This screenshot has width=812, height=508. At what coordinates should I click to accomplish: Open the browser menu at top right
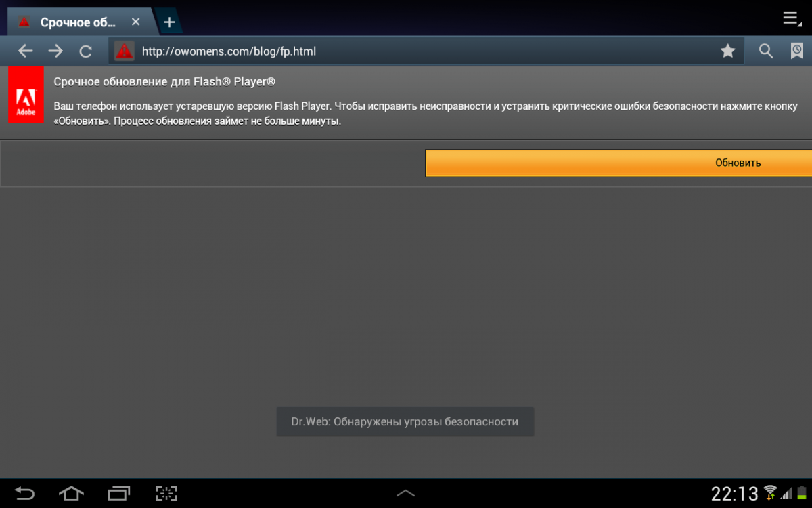click(x=792, y=18)
